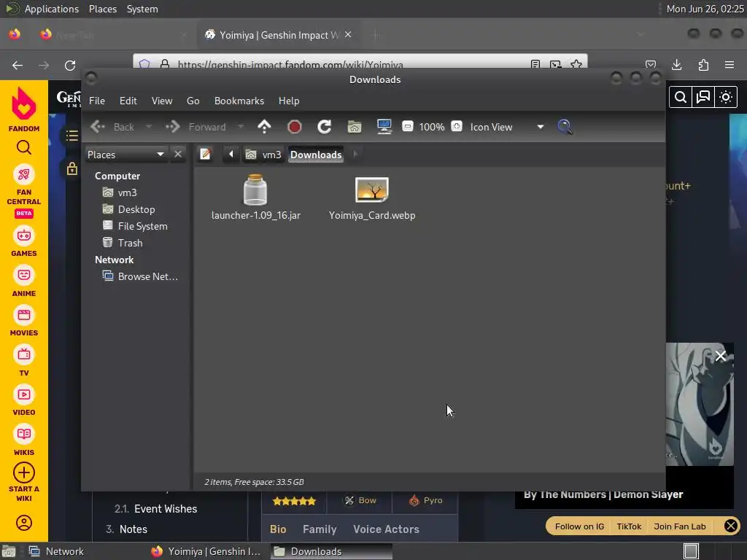Open Firefox downloads panel icon

point(677,65)
